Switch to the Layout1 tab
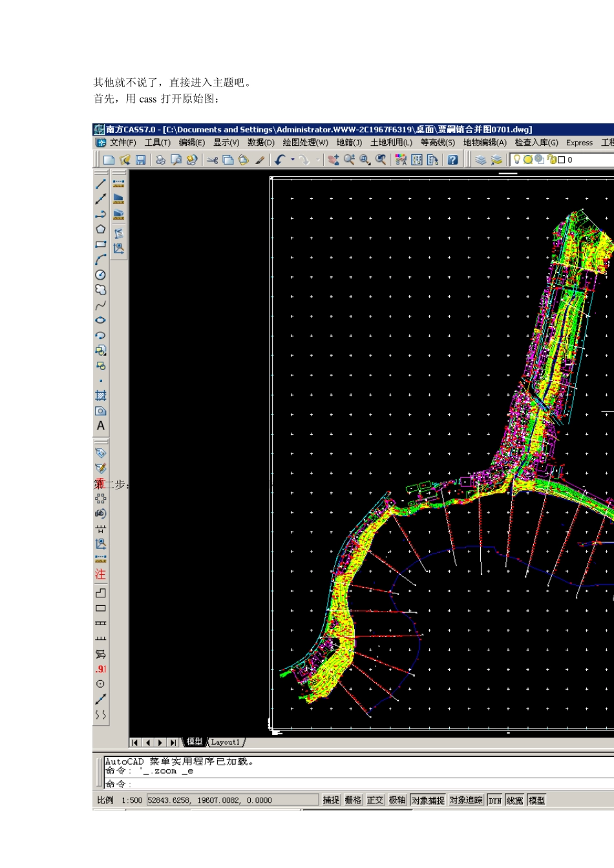This screenshot has height=868, width=614. [x=225, y=742]
